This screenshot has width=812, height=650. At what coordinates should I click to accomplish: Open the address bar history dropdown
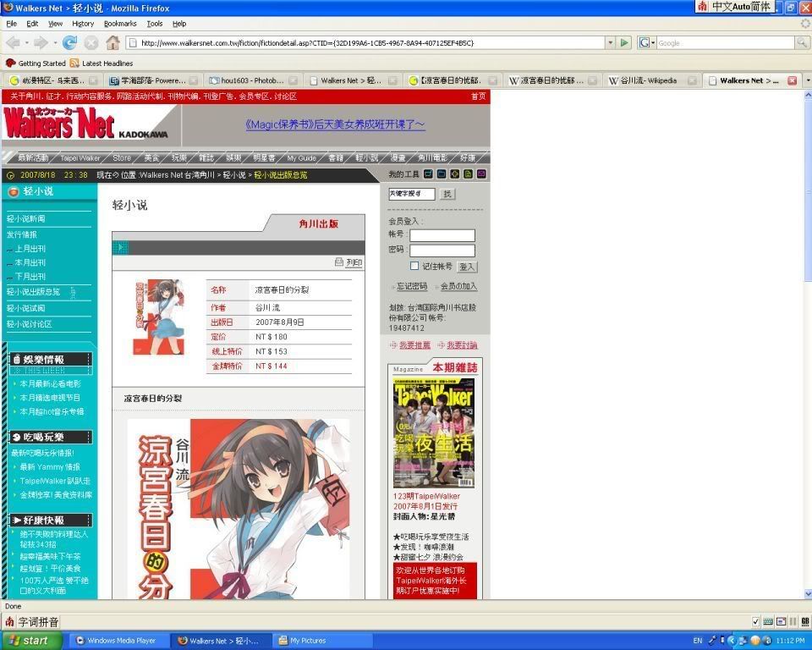[611, 42]
